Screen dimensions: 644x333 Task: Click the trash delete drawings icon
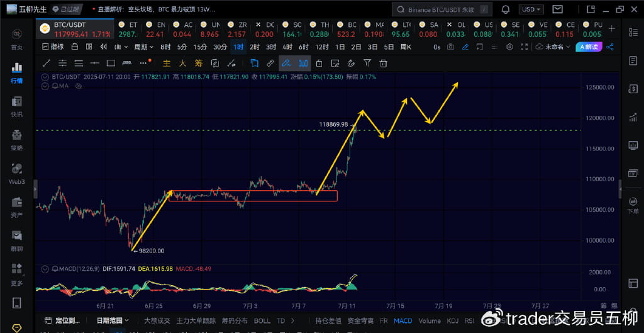click(383, 64)
